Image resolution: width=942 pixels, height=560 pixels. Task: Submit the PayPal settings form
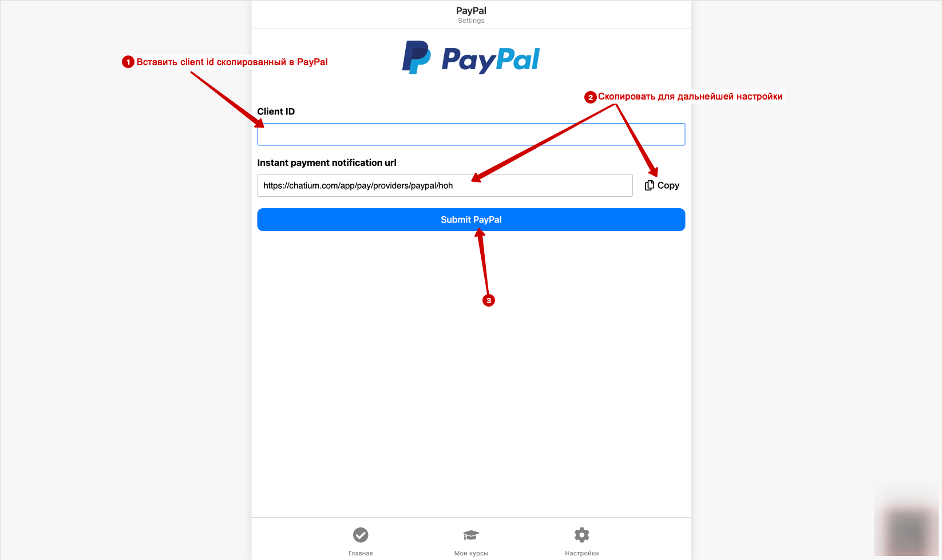471,220
